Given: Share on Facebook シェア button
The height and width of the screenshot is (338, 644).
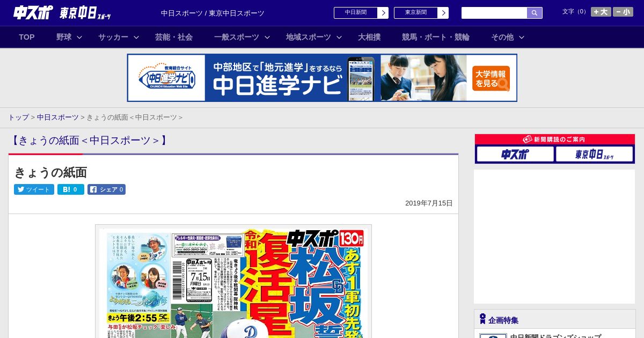Looking at the screenshot, I should (x=106, y=189).
